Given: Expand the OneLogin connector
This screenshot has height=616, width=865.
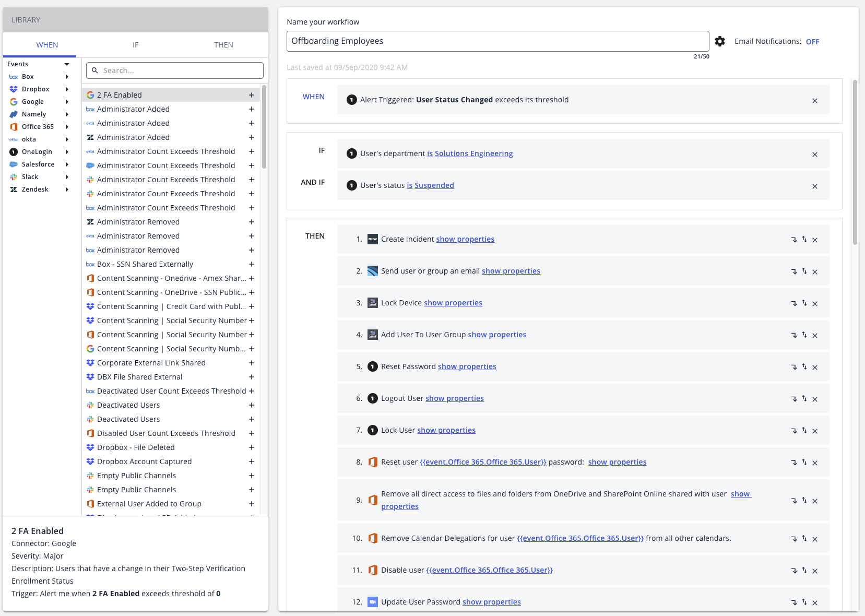Looking at the screenshot, I should pos(67,152).
